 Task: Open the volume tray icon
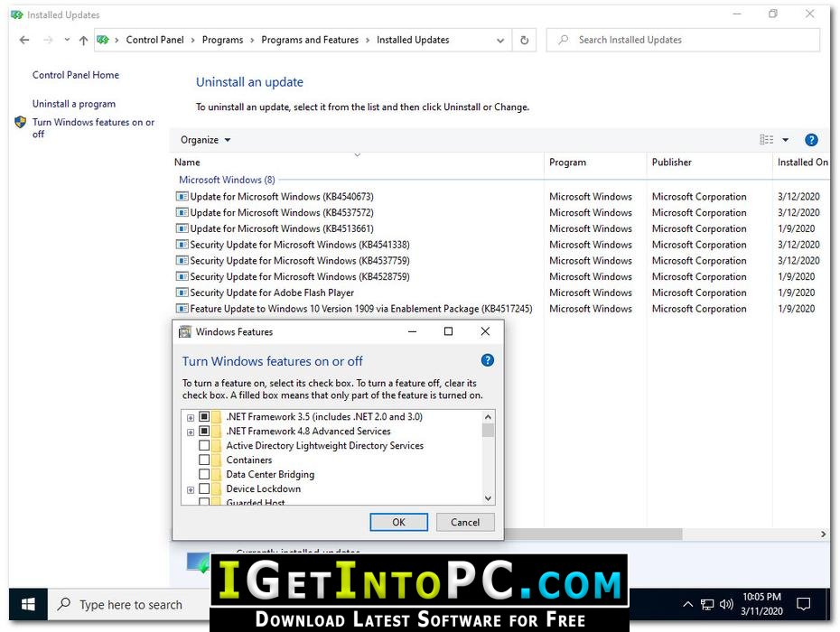[x=726, y=605]
